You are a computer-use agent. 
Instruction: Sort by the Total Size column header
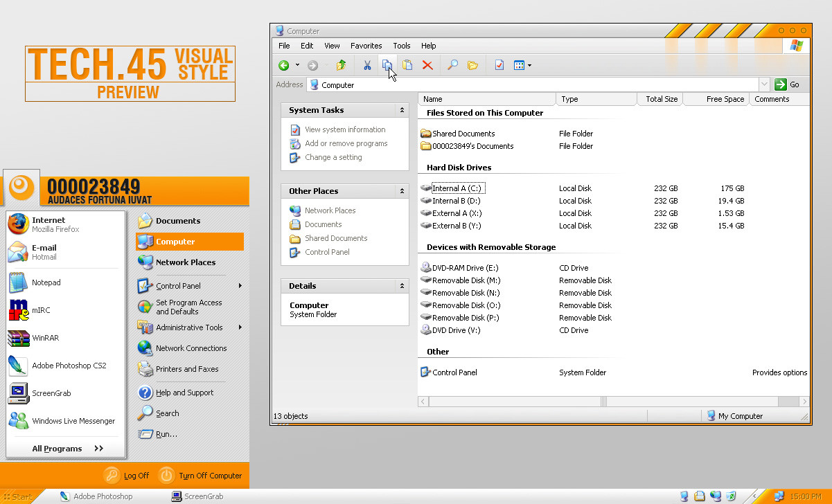pos(660,99)
